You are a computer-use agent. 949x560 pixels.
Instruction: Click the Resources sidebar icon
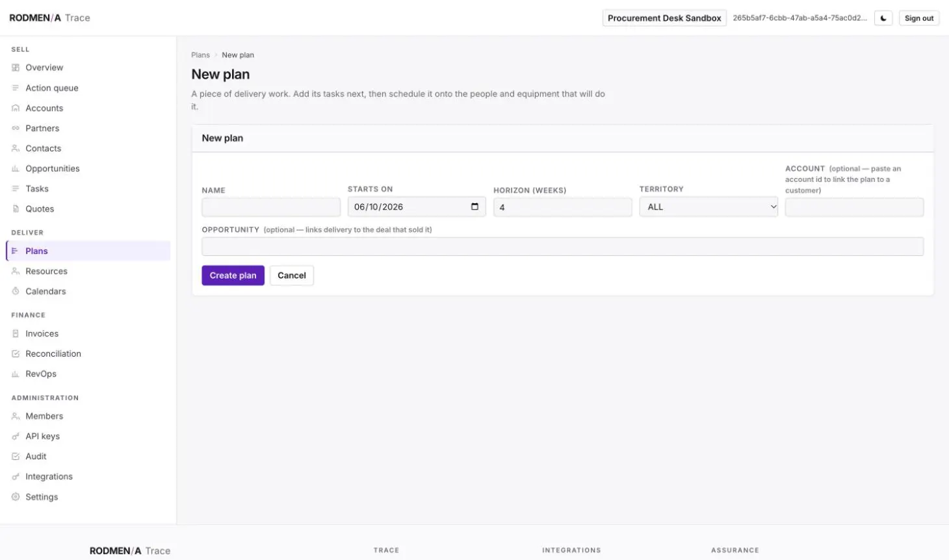click(x=16, y=271)
